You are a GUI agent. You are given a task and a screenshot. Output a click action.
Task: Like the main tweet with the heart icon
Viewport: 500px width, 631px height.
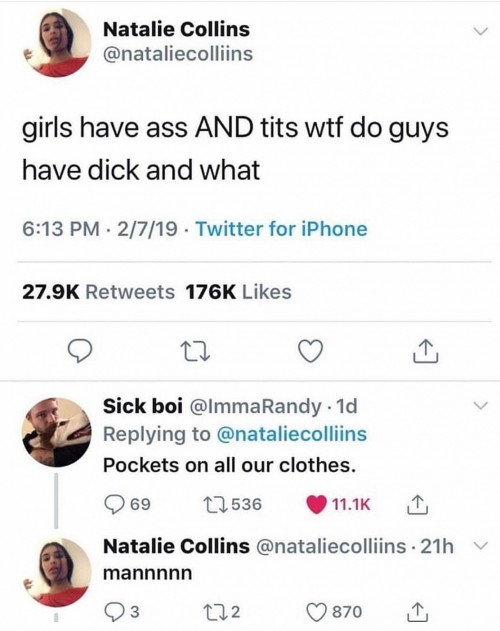click(x=311, y=351)
